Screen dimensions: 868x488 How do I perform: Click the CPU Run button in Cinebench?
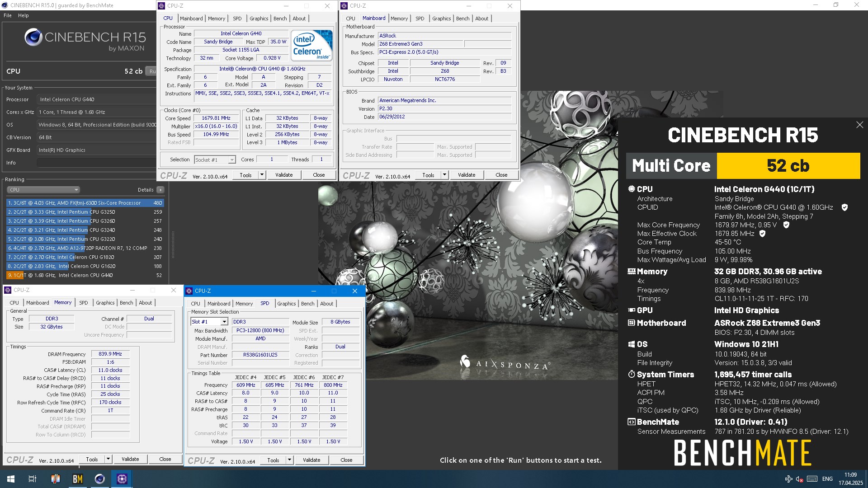[x=152, y=71]
